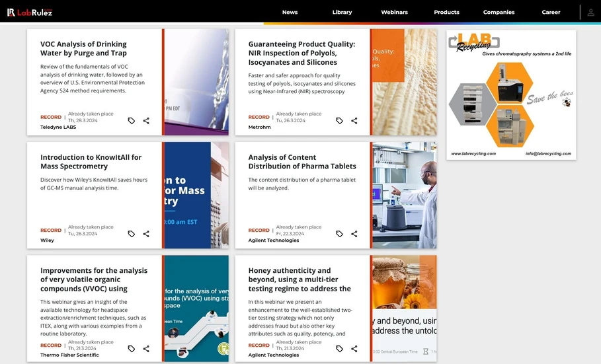
Task: Click Agilent Technologies on the Pharma Tablets card
Action: pos(274,240)
